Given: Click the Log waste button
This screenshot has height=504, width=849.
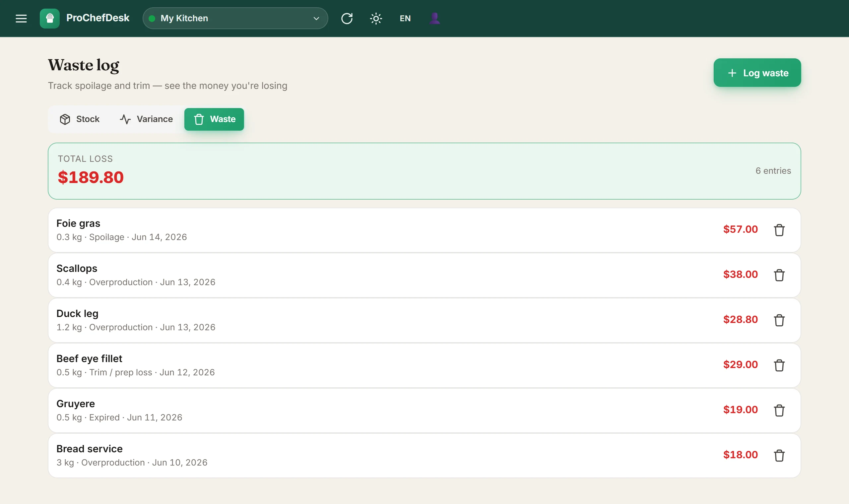Looking at the screenshot, I should [757, 73].
